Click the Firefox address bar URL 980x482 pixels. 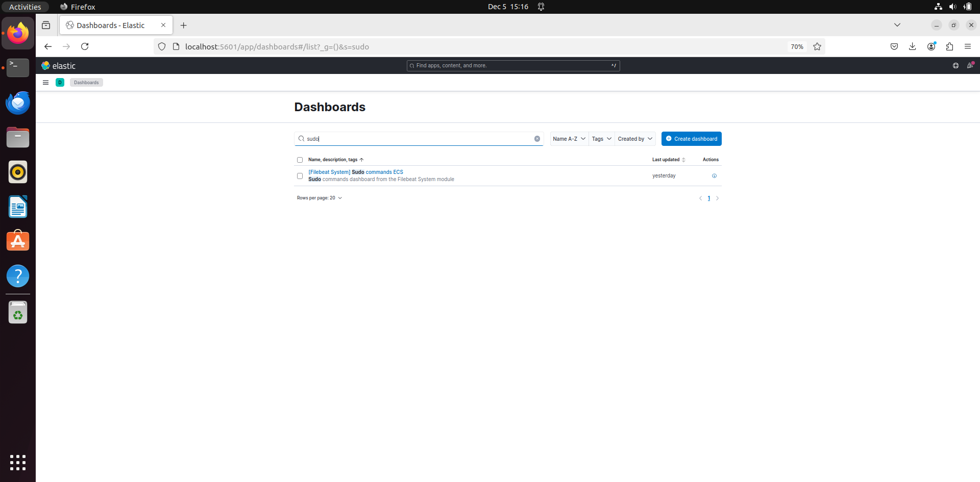point(277,46)
